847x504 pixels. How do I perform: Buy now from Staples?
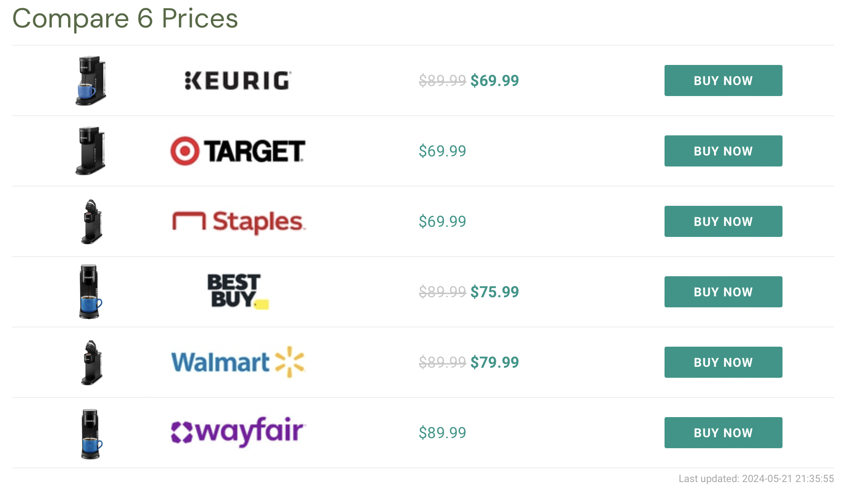point(723,221)
